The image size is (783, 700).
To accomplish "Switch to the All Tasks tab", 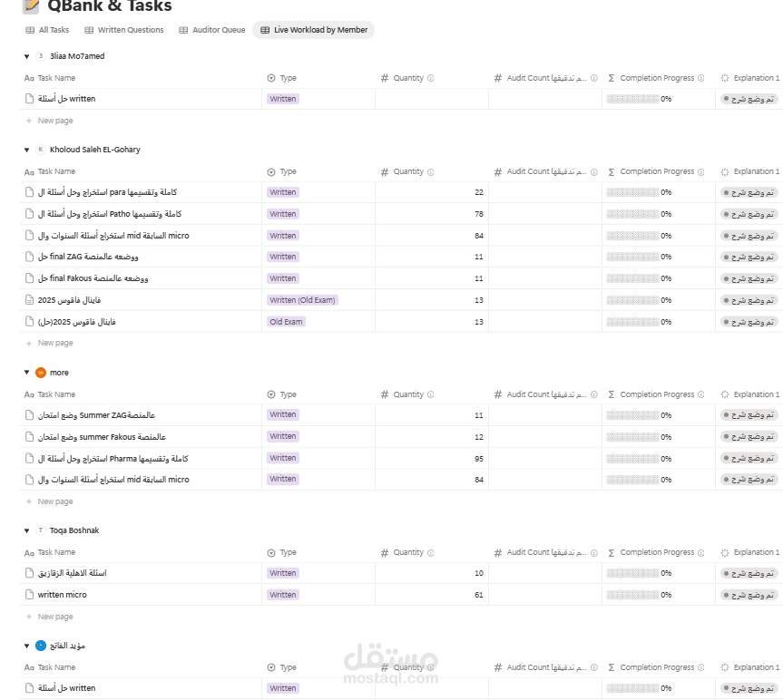I will [x=47, y=30].
